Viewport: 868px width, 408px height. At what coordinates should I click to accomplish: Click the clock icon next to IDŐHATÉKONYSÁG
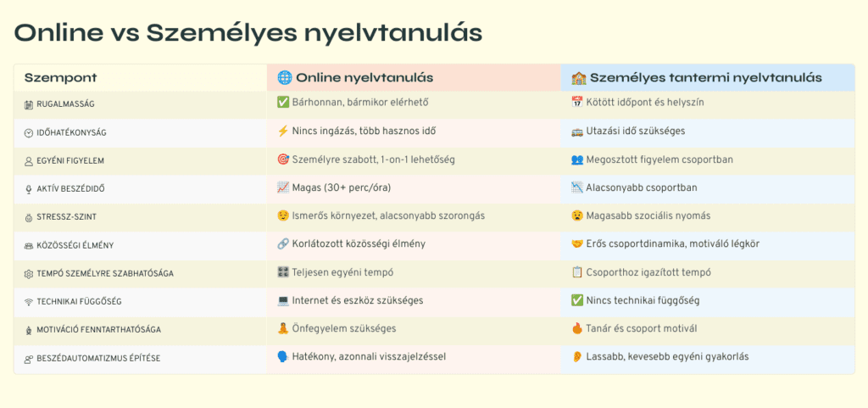point(29,132)
